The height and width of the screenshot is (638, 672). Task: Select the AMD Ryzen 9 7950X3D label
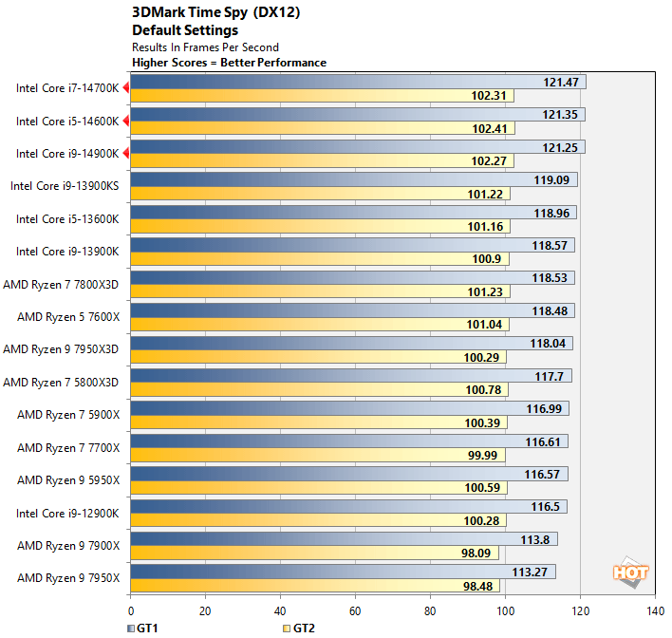(x=61, y=349)
